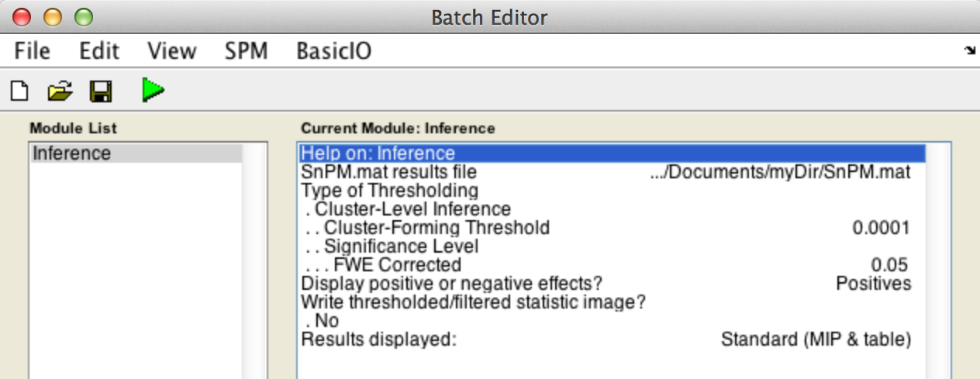The width and height of the screenshot is (980, 379).
Task: Run the batch with green arrow
Action: click(153, 91)
